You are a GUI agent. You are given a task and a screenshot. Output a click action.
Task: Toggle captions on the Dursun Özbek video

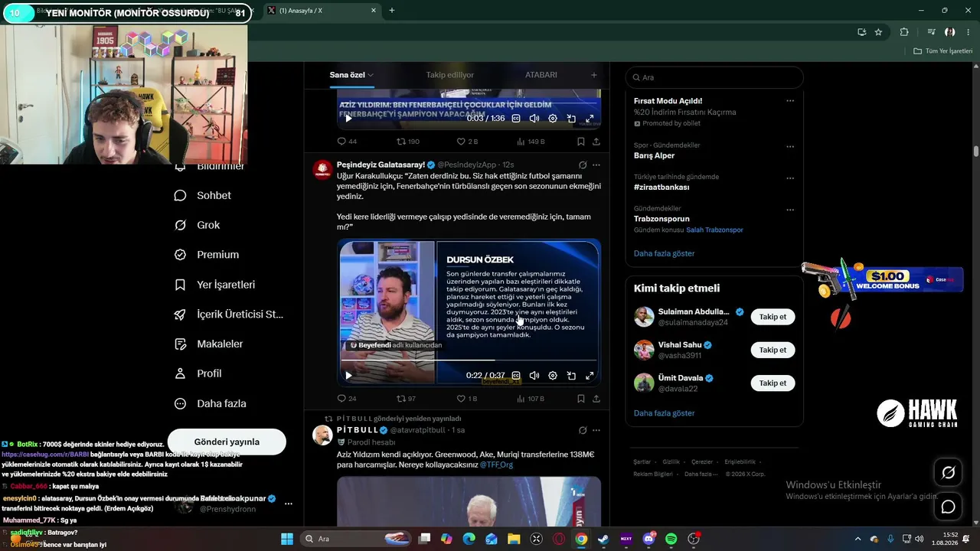pyautogui.click(x=516, y=376)
